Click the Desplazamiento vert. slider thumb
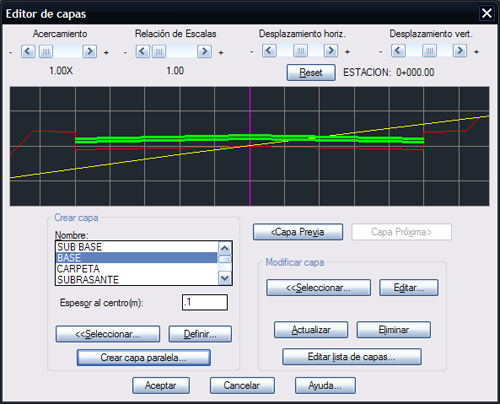500x404 pixels. point(429,51)
